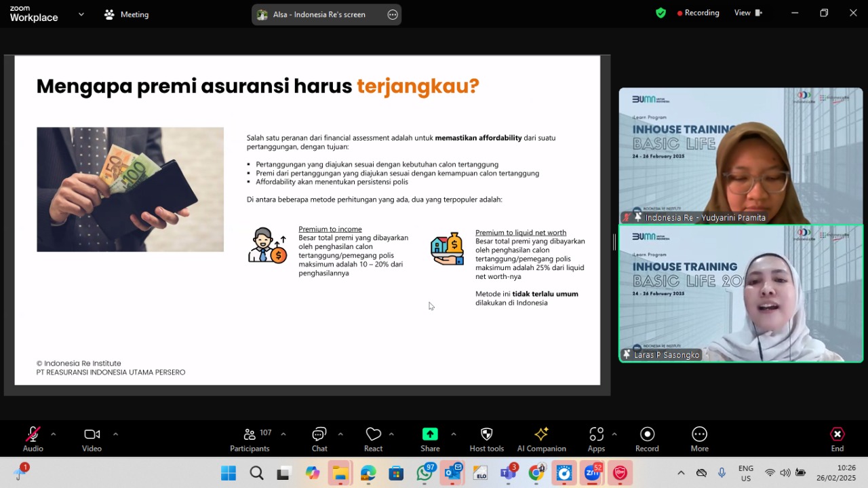
Task: Toggle the Record button
Action: click(x=647, y=439)
